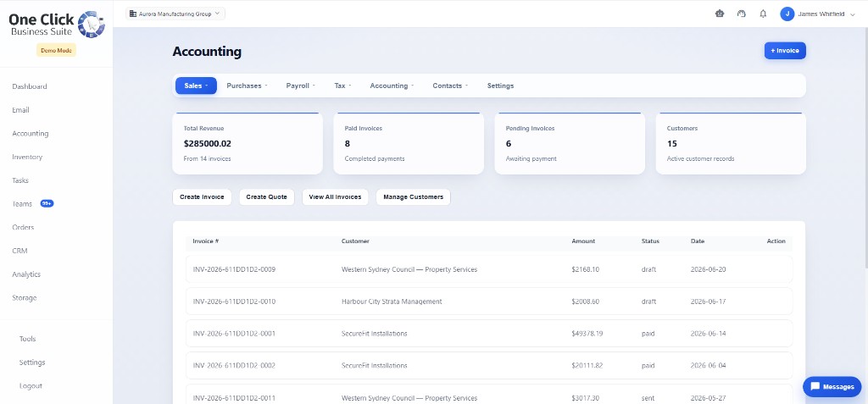Open the Aurora Manufacturing Group company selector
Screen dimensions: 868x404
175,14
